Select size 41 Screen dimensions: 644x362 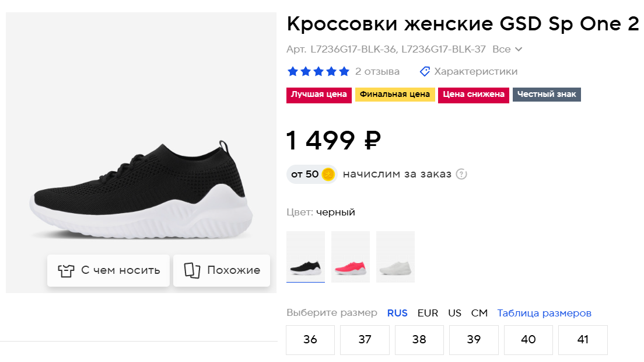tap(583, 339)
